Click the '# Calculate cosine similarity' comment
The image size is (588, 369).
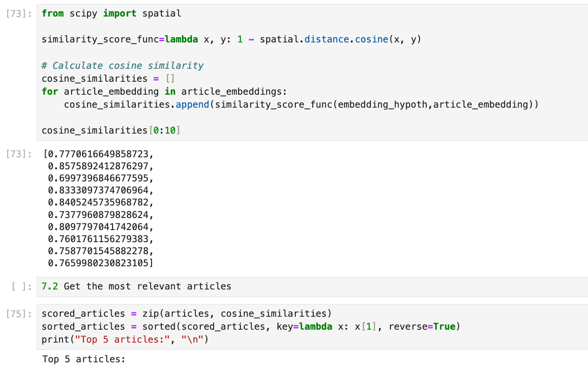pos(122,66)
